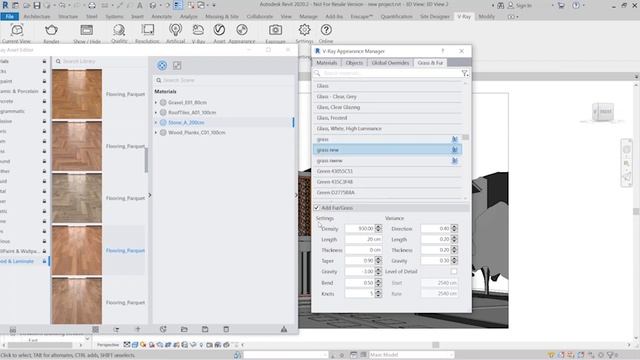This screenshot has width=640, height=360.
Task: Select 'Glass, Frosted' in material list
Action: 388,118
